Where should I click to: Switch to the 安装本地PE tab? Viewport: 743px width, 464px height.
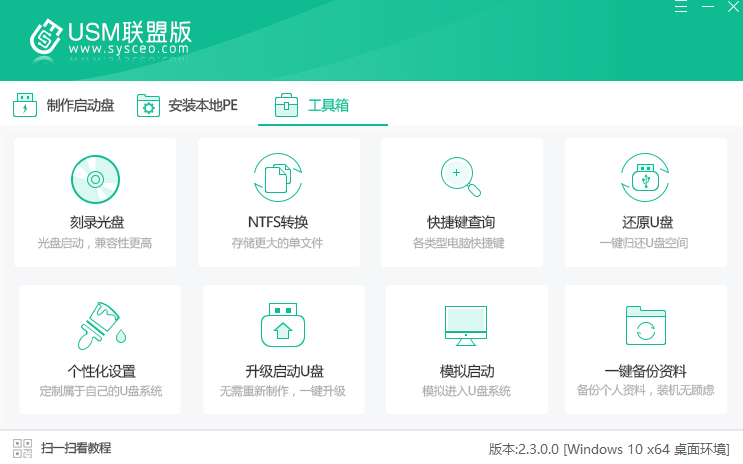tap(188, 106)
